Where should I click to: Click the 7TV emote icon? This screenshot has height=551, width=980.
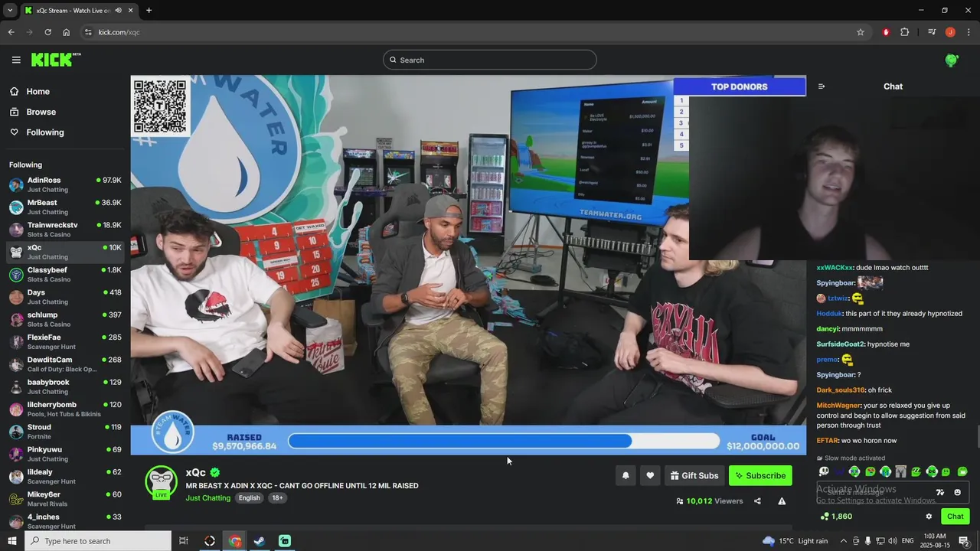pyautogui.click(x=940, y=492)
